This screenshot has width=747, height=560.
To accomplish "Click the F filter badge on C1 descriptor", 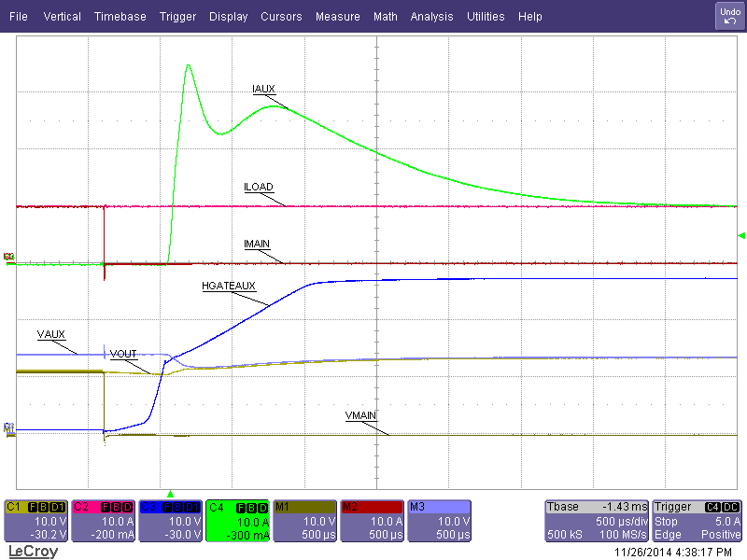I will 32,507.
